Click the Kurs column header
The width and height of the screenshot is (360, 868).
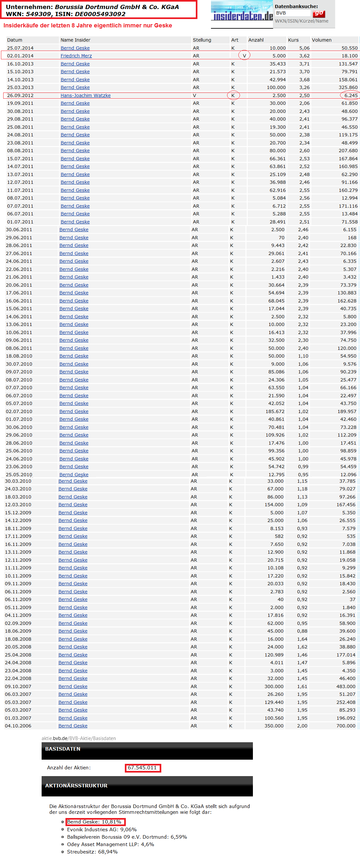click(293, 40)
